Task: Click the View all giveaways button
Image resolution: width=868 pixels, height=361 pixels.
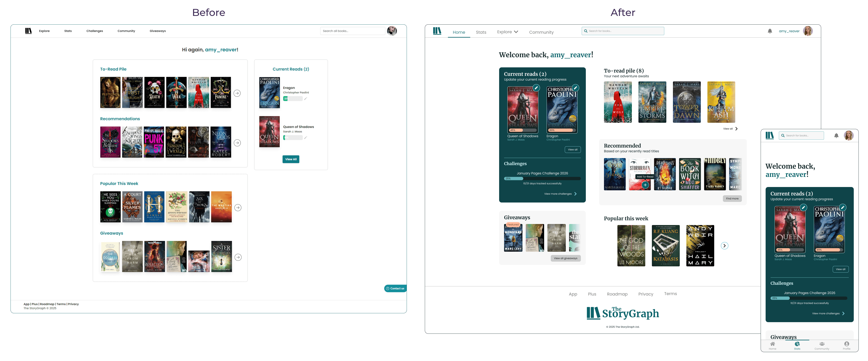Action: (x=565, y=259)
